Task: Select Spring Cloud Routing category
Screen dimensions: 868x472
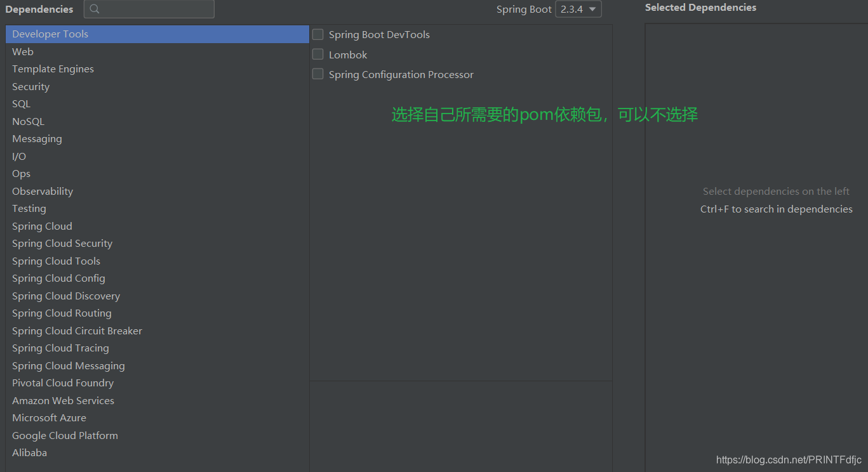Action: [x=157, y=313]
